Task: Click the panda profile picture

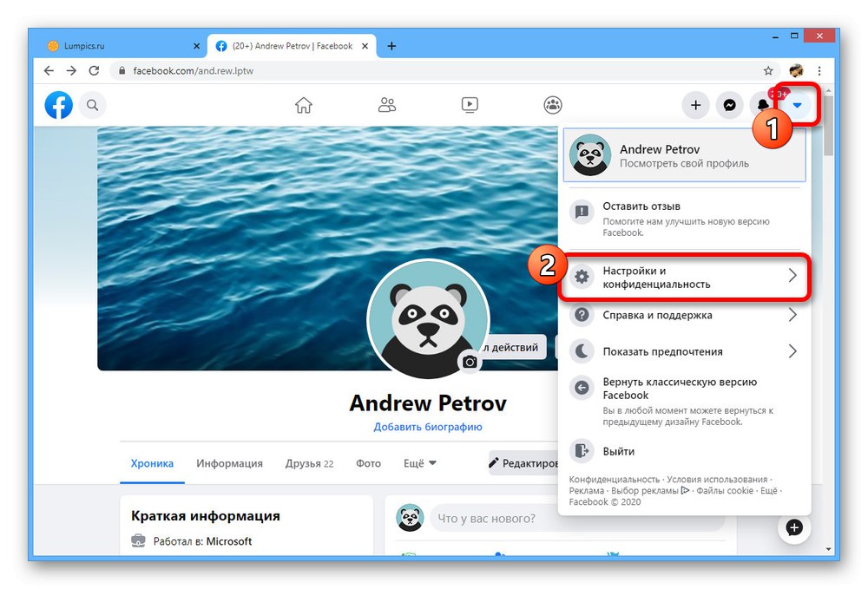Action: coord(427,318)
